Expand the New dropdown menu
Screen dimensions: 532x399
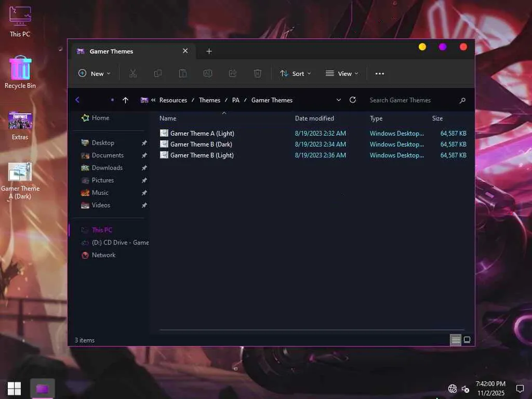click(95, 73)
